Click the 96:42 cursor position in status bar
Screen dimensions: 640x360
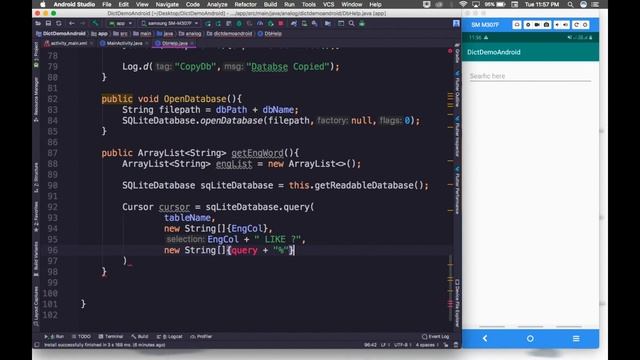click(370, 345)
